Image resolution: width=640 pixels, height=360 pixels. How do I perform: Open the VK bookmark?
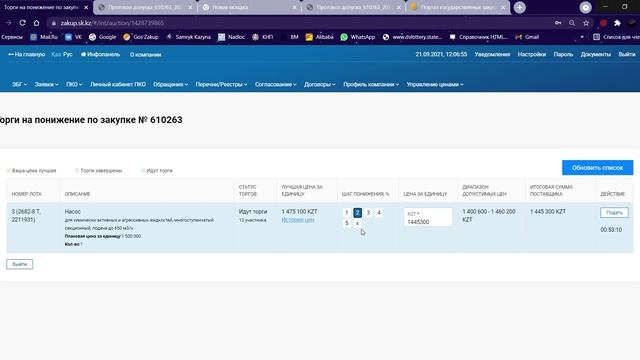pos(73,37)
